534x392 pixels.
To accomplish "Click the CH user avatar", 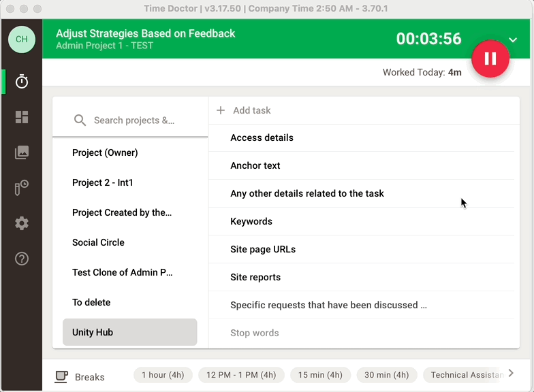I will click(x=22, y=39).
